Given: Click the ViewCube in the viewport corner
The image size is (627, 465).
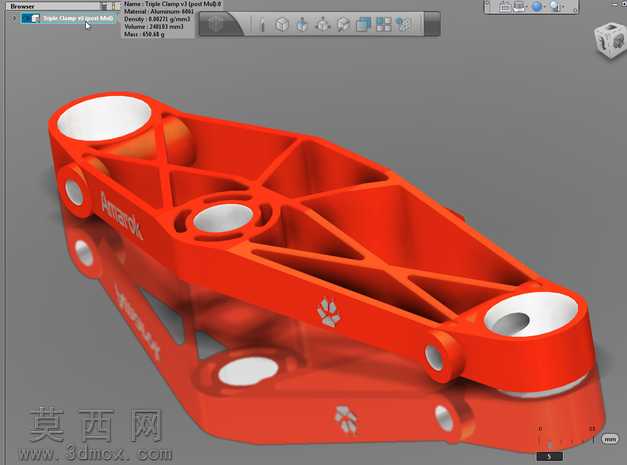Looking at the screenshot, I should 611,41.
